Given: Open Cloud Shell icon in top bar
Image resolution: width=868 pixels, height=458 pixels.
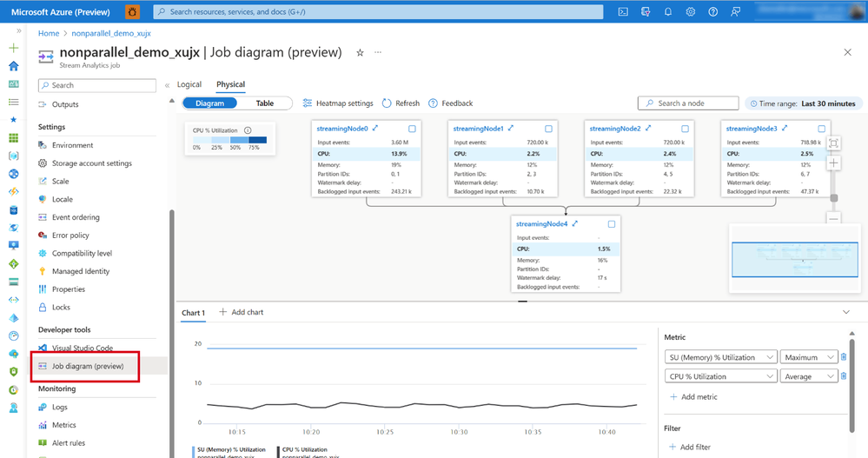Looking at the screenshot, I should 623,11.
